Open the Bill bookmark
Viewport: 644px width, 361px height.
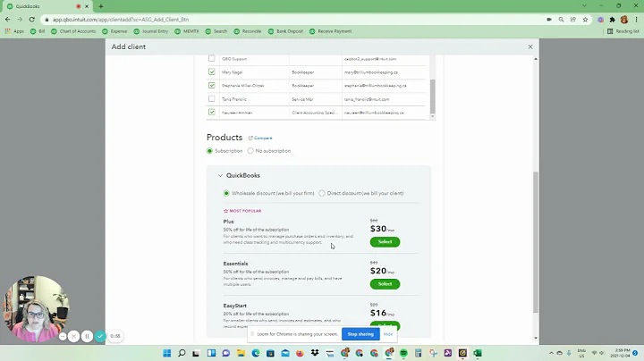pos(38,31)
